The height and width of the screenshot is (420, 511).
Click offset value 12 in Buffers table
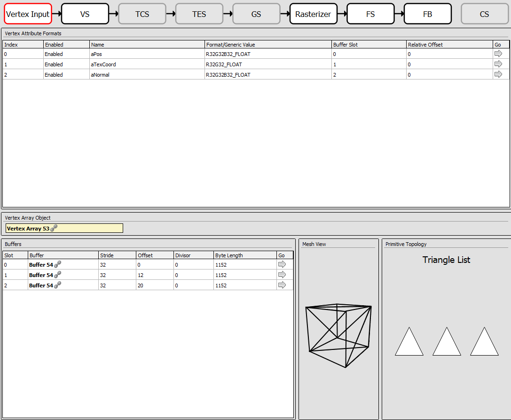click(155, 275)
